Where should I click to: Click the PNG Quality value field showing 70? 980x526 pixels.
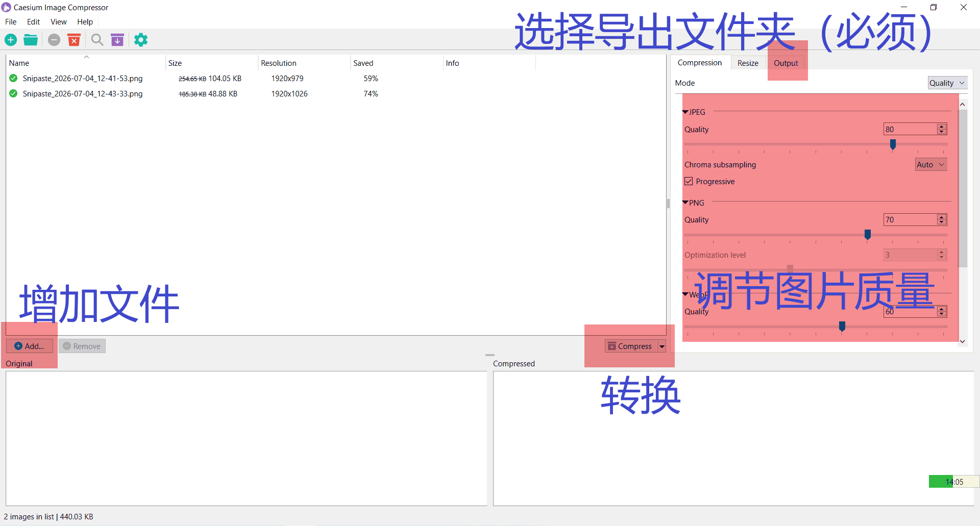click(910, 219)
